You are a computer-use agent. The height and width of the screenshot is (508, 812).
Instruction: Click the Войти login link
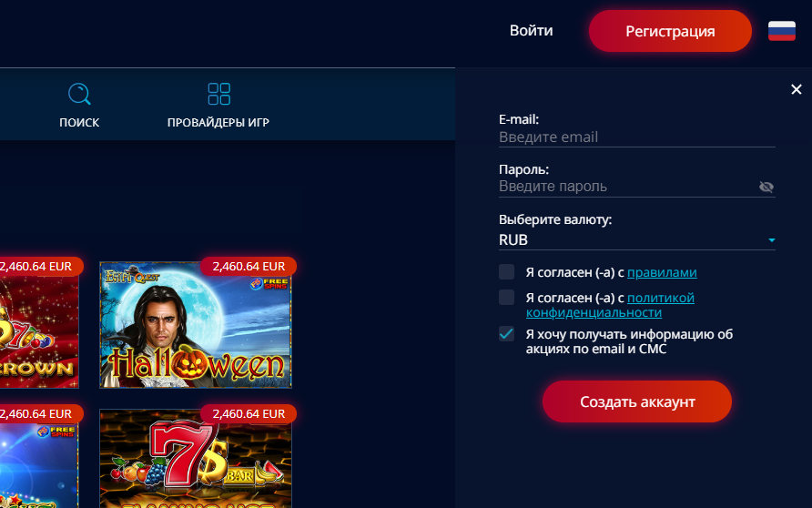click(x=531, y=31)
